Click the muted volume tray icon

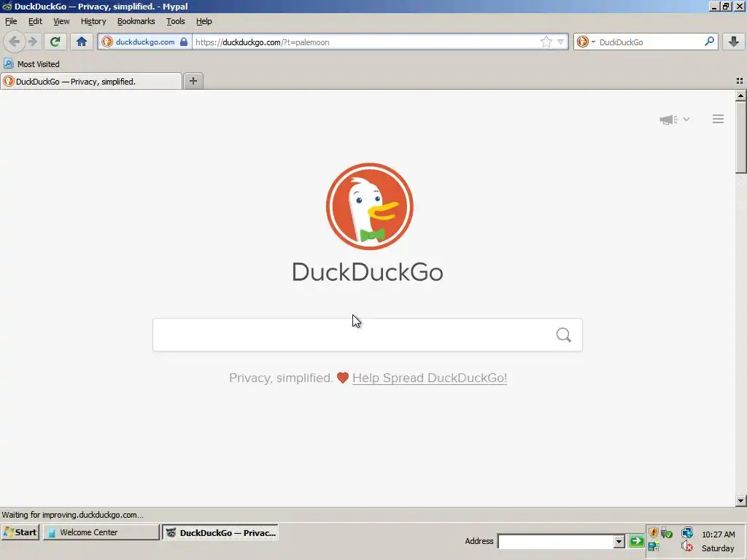(x=687, y=546)
